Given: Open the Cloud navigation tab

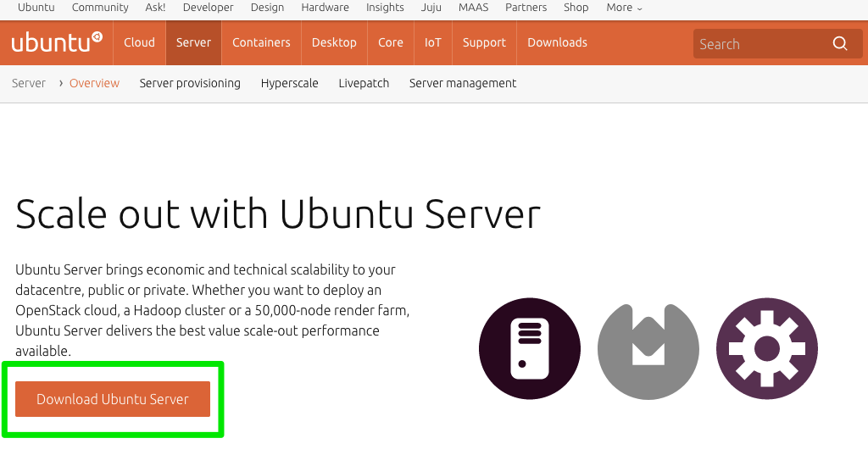Looking at the screenshot, I should tap(139, 42).
